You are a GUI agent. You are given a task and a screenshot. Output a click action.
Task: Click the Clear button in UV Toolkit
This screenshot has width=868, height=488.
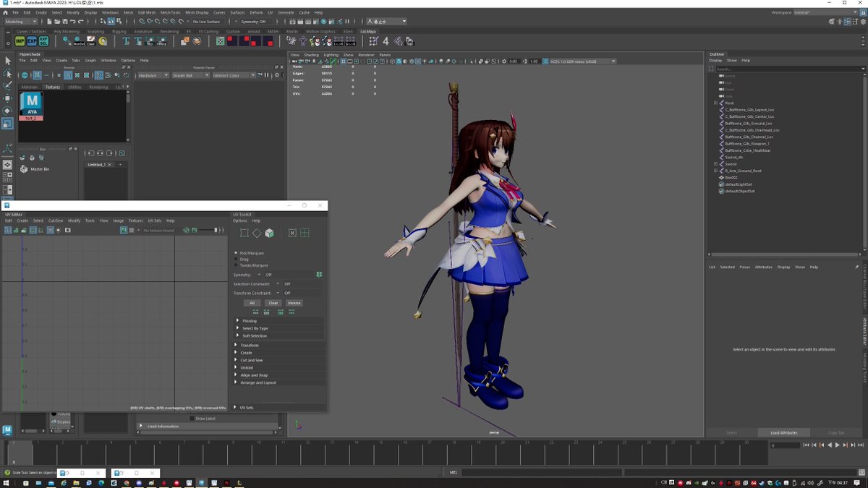tap(273, 303)
